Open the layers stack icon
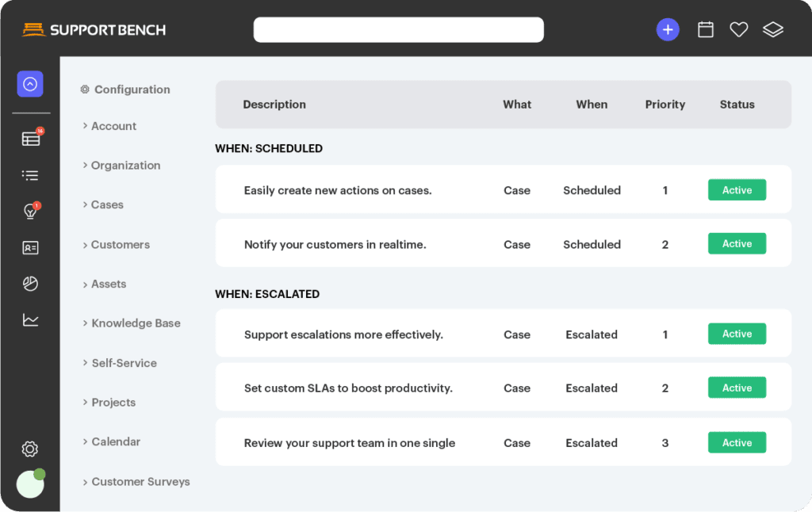Screen dimensions: 812x512 (x=773, y=30)
